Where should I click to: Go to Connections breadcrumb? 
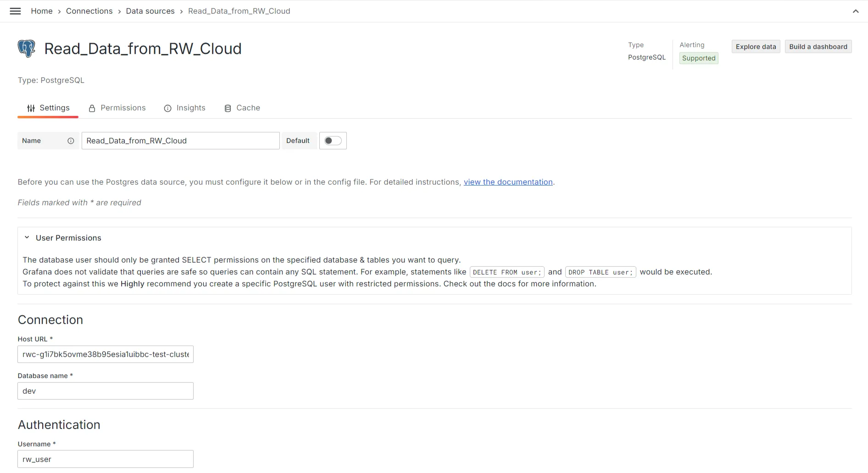click(x=89, y=11)
